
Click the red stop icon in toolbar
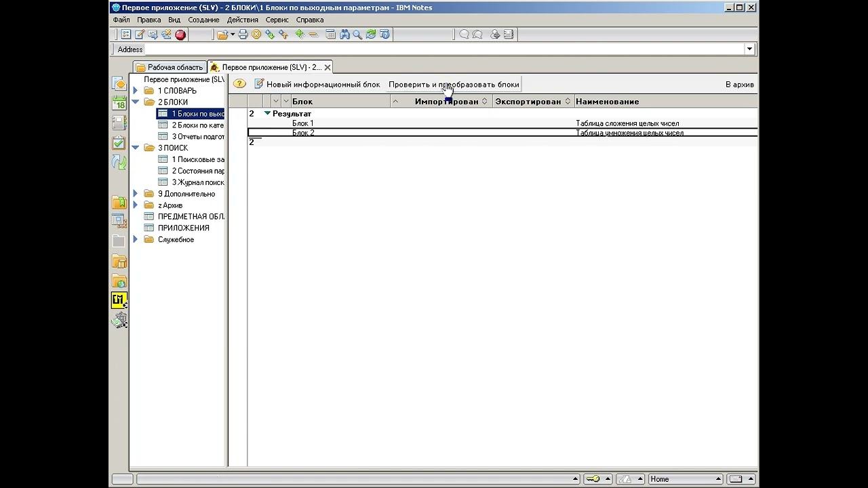[180, 35]
